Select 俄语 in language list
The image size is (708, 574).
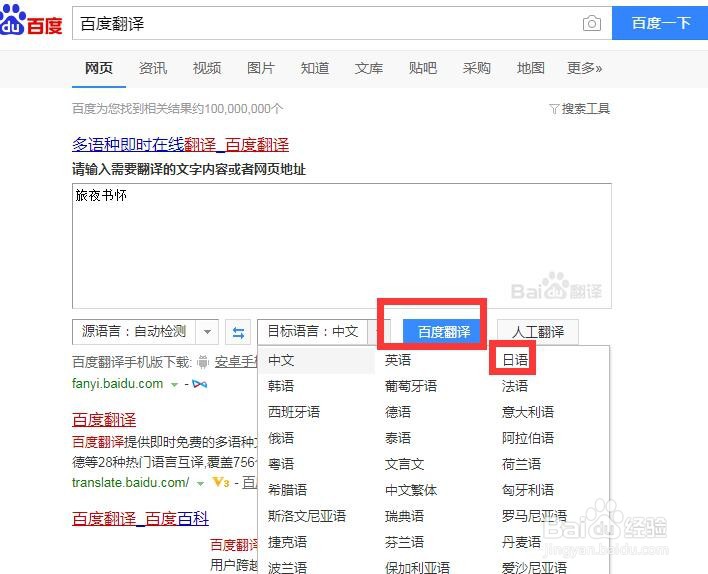[281, 438]
